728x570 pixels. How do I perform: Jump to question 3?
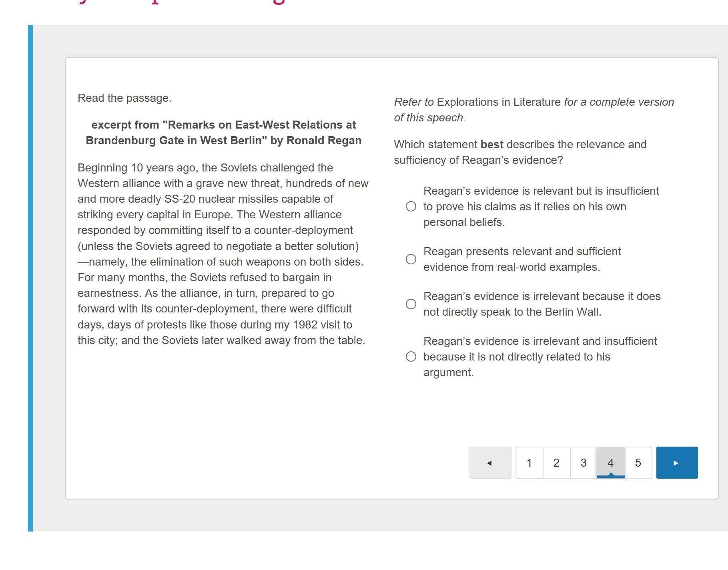[584, 463]
